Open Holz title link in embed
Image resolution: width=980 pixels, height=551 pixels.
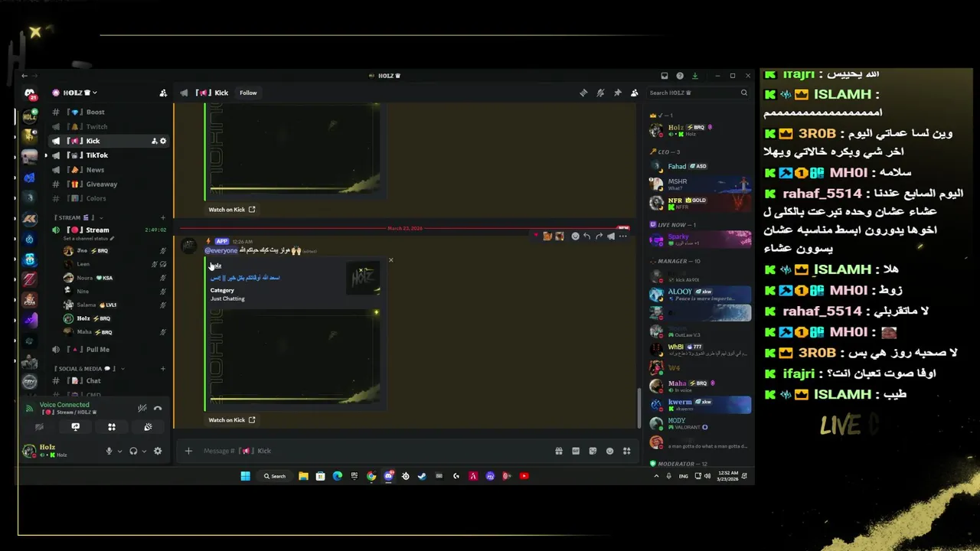click(x=216, y=266)
